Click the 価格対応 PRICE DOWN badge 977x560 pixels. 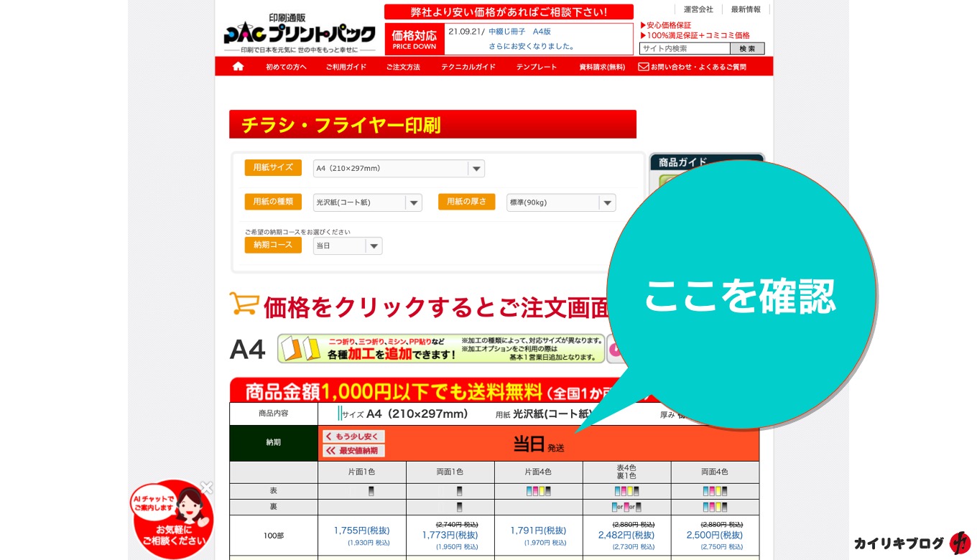[x=414, y=39]
